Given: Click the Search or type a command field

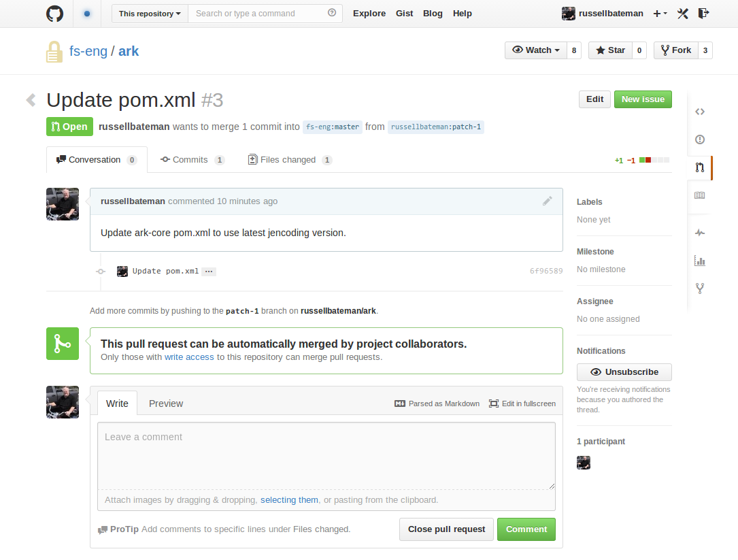Looking at the screenshot, I should point(265,14).
